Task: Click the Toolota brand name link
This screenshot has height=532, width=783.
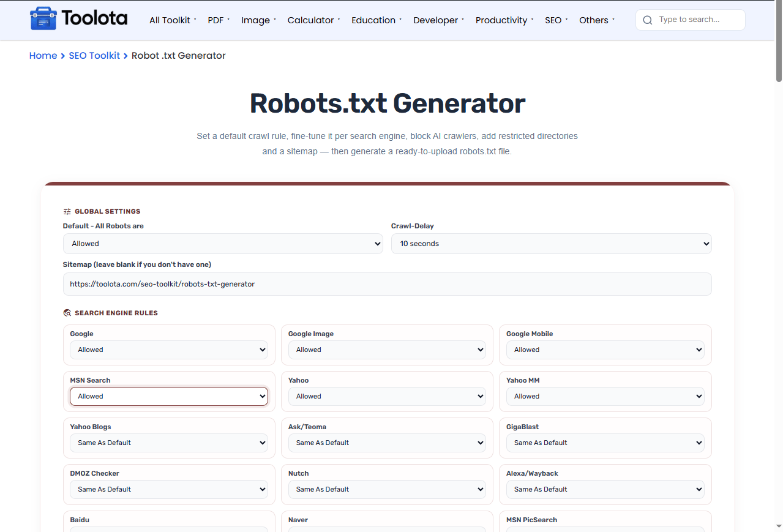Action: (x=94, y=18)
